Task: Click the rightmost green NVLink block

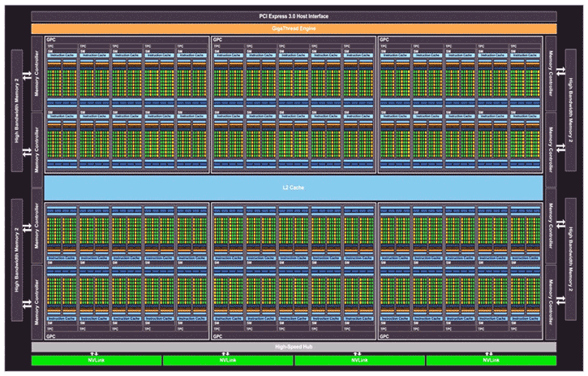Action: pos(490,360)
